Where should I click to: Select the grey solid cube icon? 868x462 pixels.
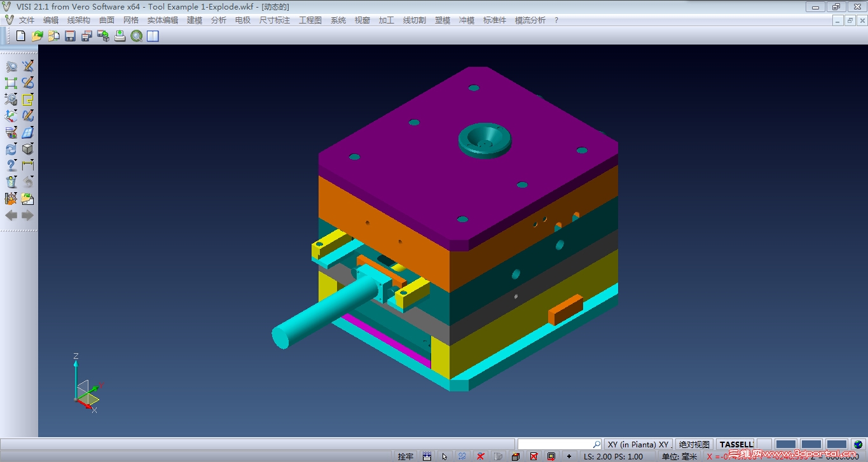tap(28, 149)
